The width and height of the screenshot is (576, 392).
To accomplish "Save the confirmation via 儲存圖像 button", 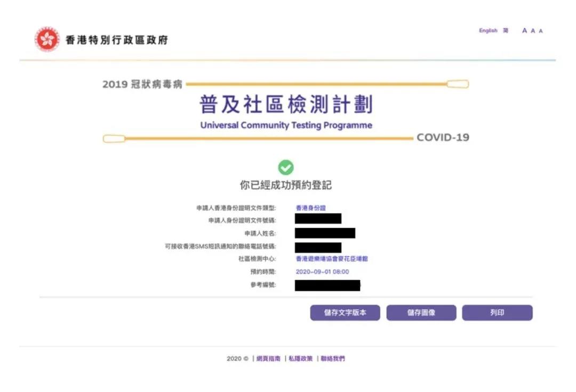I will click(x=421, y=313).
